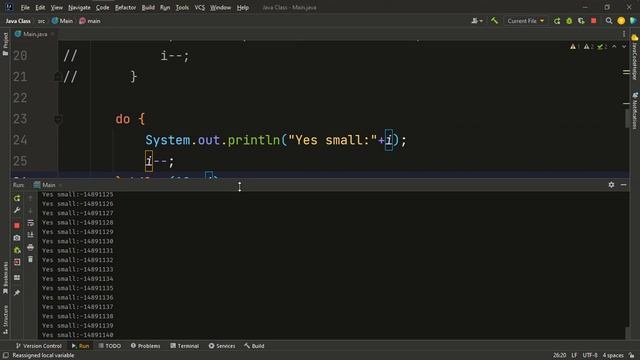Screen dimensions: 640x360
Task: Click output line 'Yes small:-14891133'
Action: (78, 269)
